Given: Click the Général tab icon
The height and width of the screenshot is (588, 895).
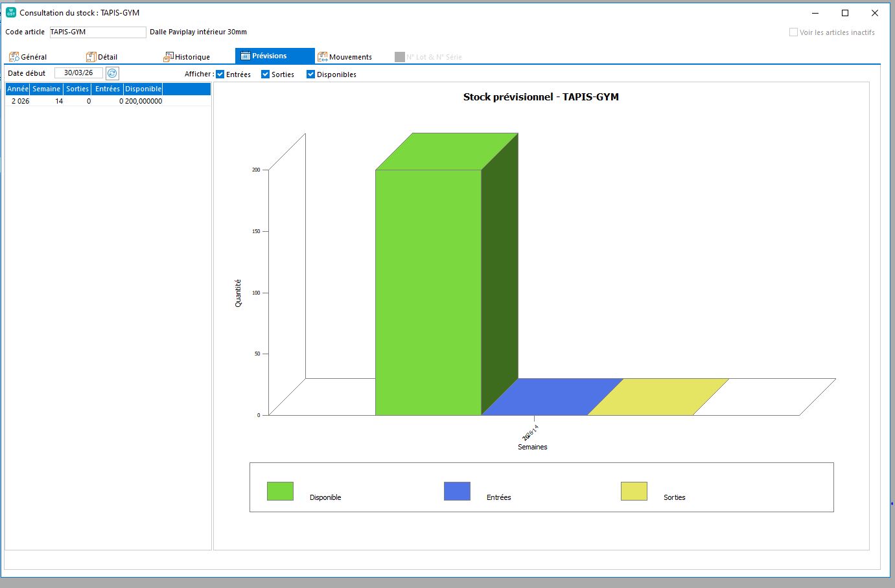Looking at the screenshot, I should click(x=14, y=57).
